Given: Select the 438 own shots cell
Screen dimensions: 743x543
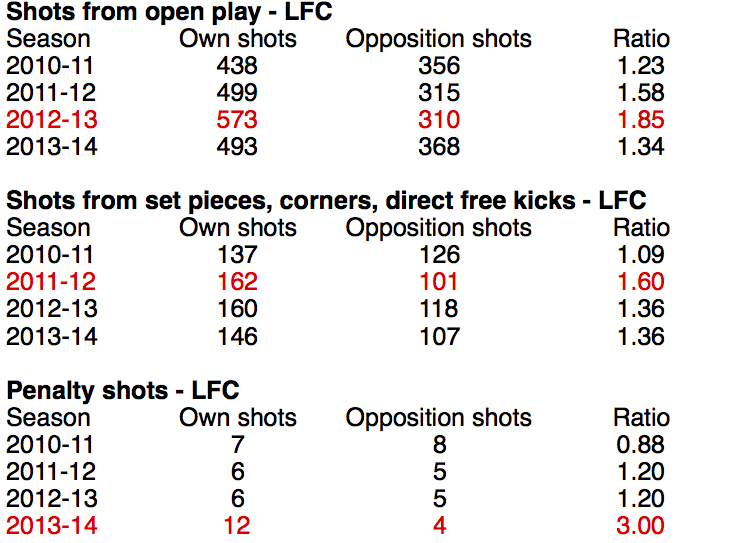Looking at the screenshot, I should click(x=238, y=66).
